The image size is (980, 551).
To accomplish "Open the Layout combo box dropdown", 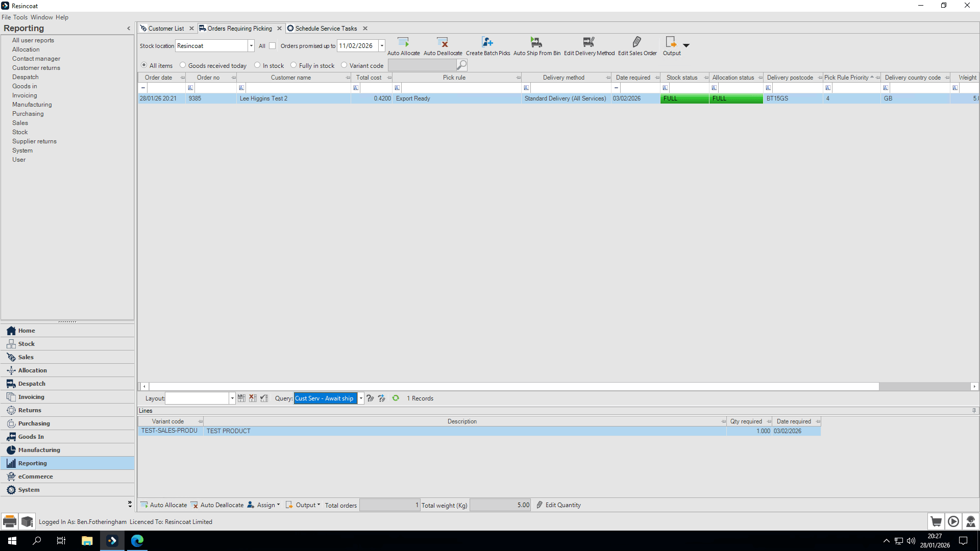I will click(232, 398).
